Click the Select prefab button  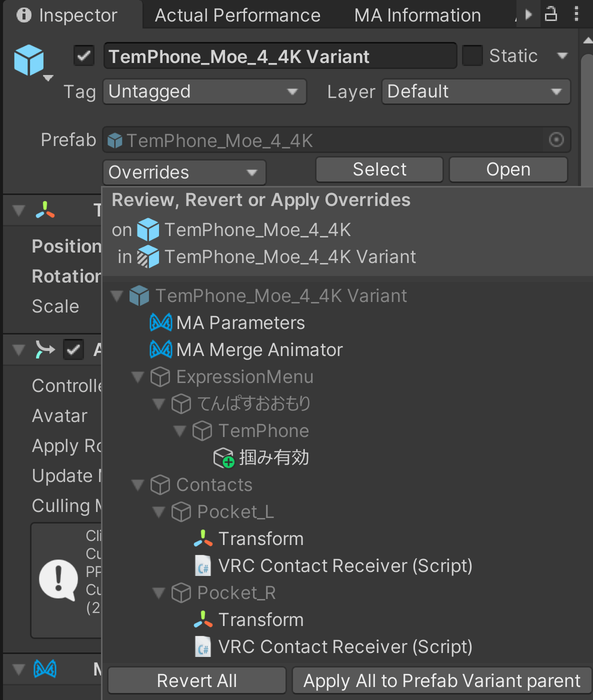379,169
